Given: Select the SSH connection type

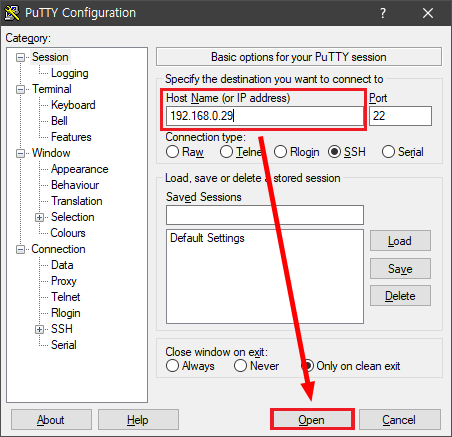Looking at the screenshot, I should (x=347, y=152).
